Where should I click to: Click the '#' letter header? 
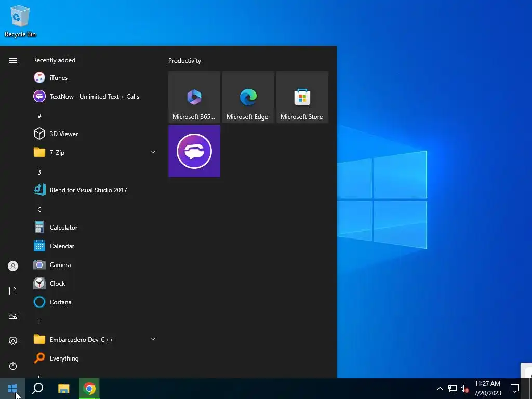(39, 116)
